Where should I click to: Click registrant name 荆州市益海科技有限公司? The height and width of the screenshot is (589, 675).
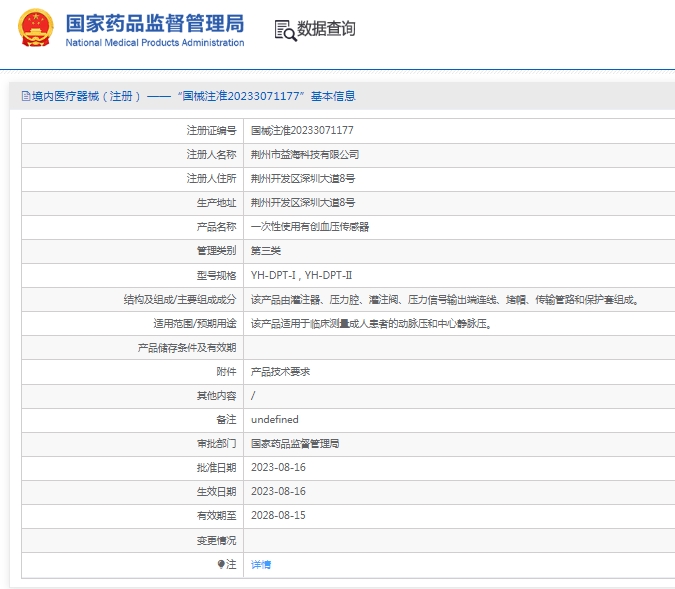click(x=305, y=155)
